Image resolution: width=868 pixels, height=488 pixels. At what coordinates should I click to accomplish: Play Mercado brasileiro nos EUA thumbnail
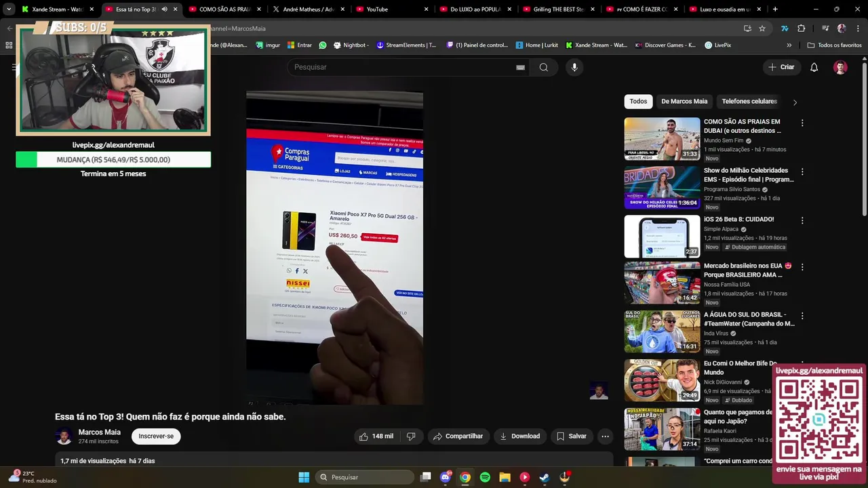662,283
